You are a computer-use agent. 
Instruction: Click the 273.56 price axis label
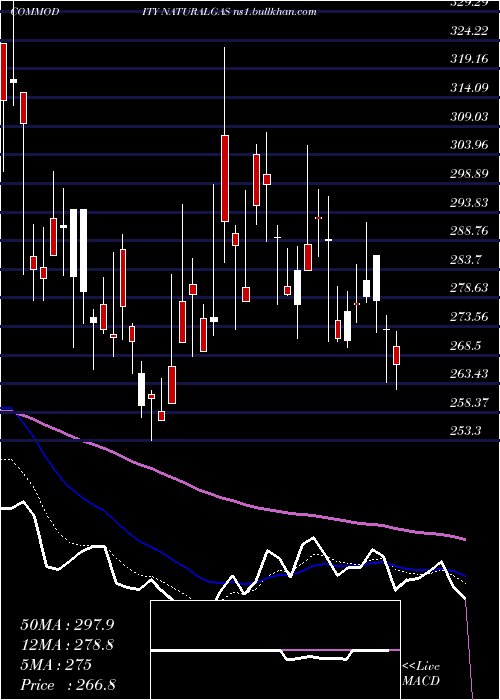pos(468,317)
